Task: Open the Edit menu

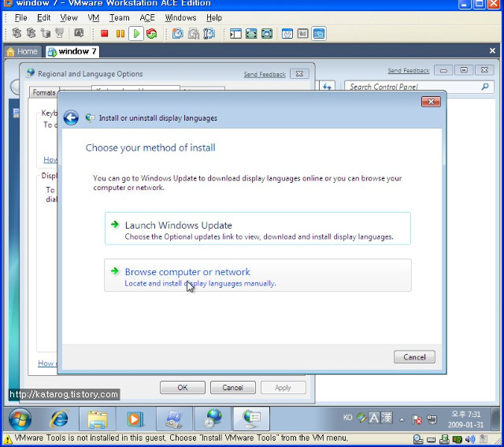Action: 44,17
